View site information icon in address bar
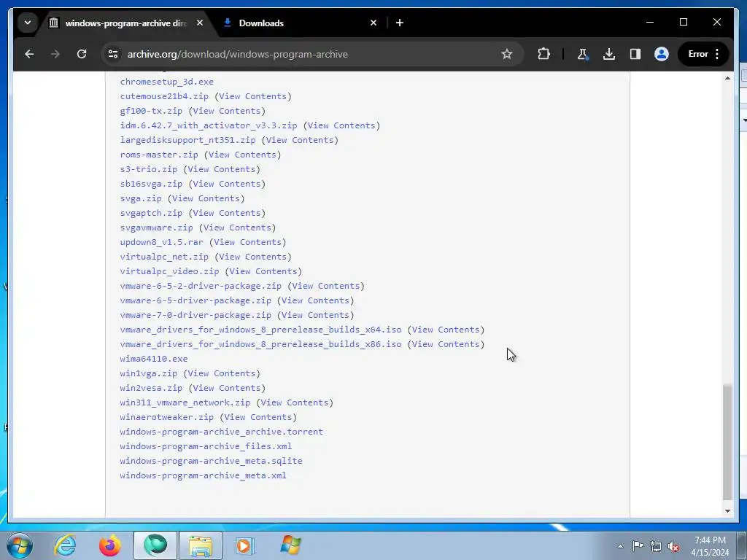The height and width of the screenshot is (560, 747). click(113, 54)
